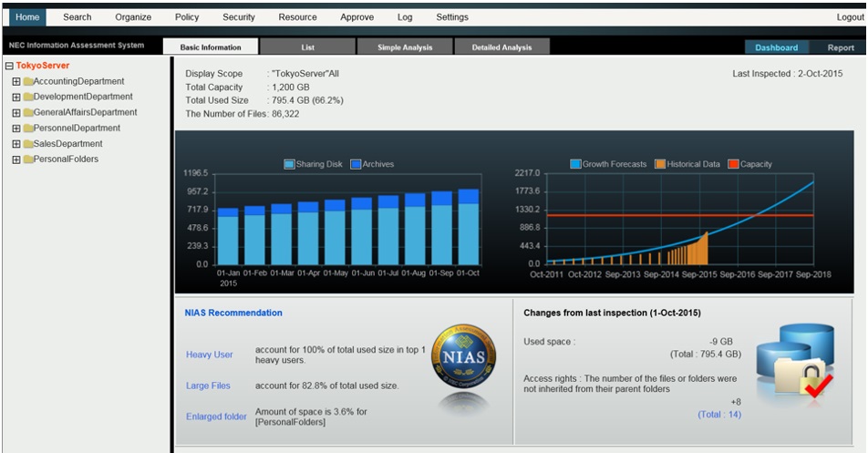This screenshot has width=868, height=453.
Task: Select AccountingDepartment in the tree
Action: [x=78, y=81]
